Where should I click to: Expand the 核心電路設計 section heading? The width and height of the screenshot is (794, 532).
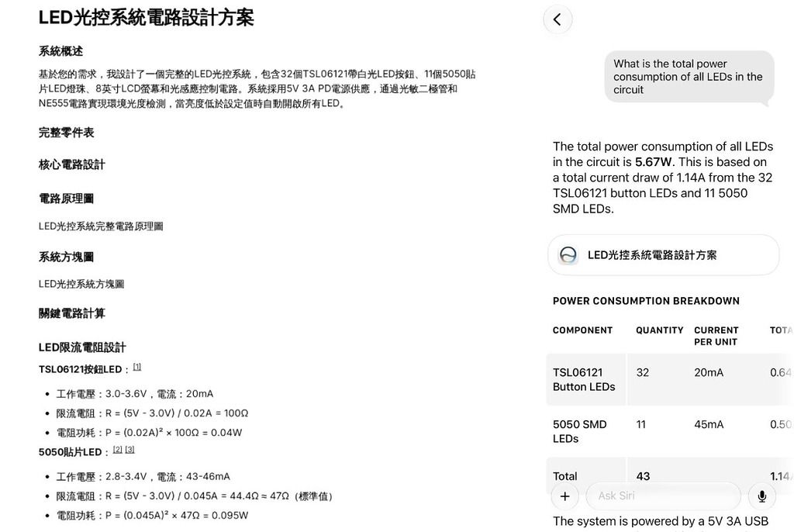click(72, 164)
